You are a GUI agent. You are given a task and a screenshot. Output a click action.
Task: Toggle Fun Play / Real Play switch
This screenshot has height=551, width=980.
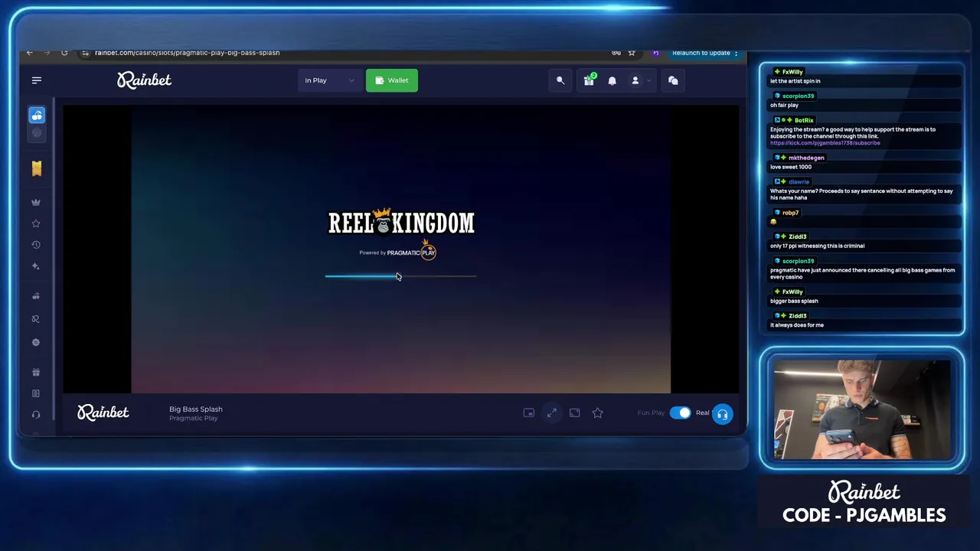point(680,412)
